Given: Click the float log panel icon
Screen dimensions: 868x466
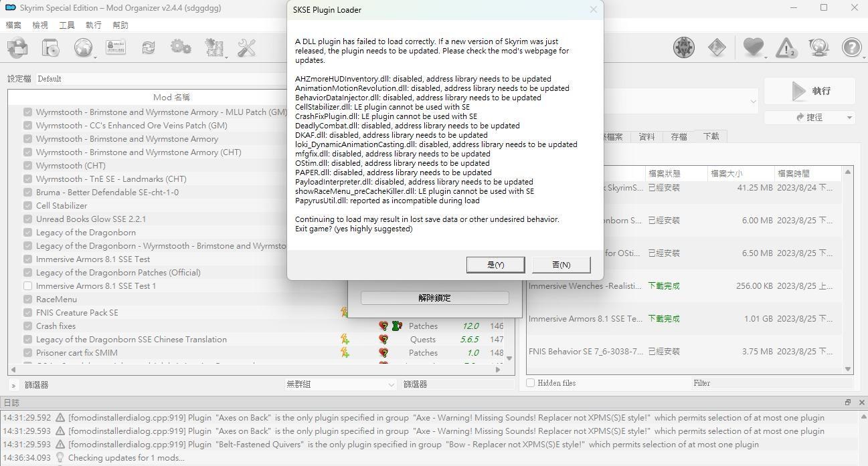Looking at the screenshot, I should tap(848, 402).
